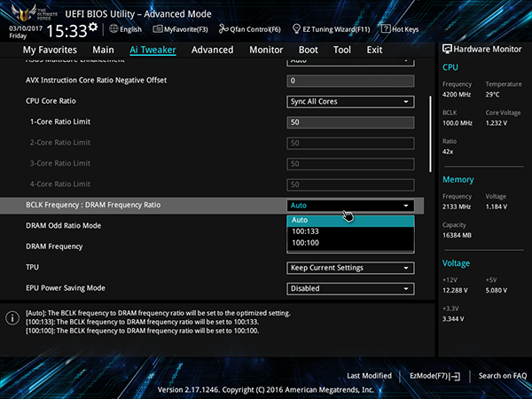The image size is (532, 399).
Task: Select the CPU Core Ratio label
Action: 51,101
